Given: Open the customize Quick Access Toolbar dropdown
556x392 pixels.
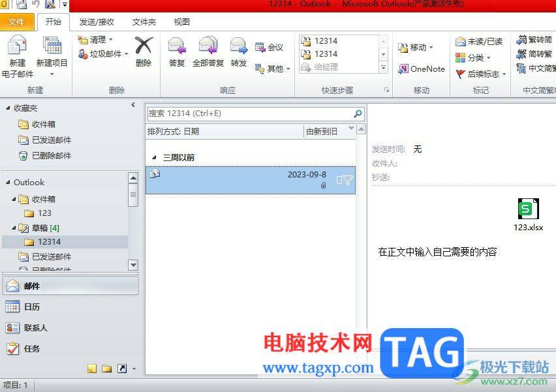Looking at the screenshot, I should 65,5.
